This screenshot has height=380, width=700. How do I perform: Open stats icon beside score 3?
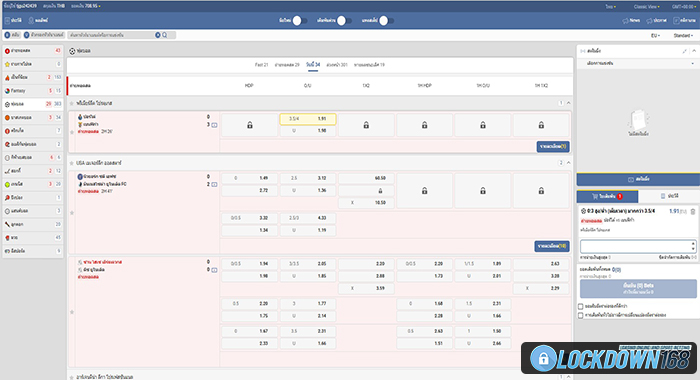point(214,125)
